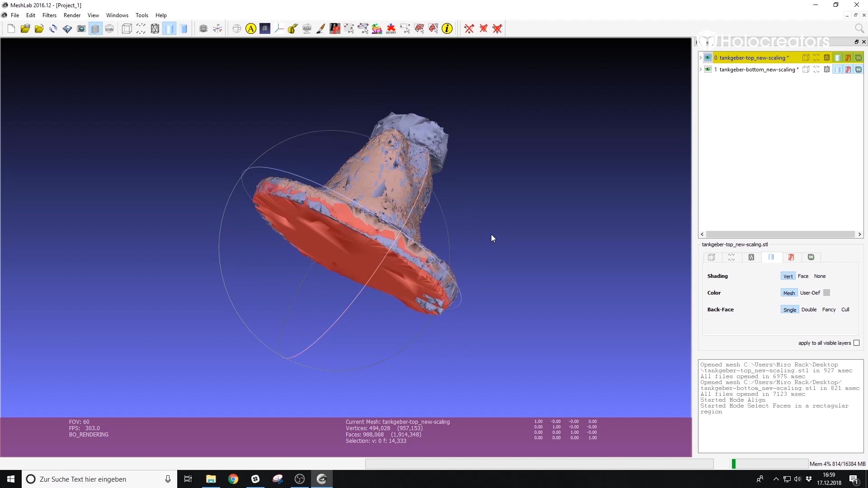This screenshot has width=868, height=488.
Task: Switch Shading to Face mode
Action: pos(804,276)
